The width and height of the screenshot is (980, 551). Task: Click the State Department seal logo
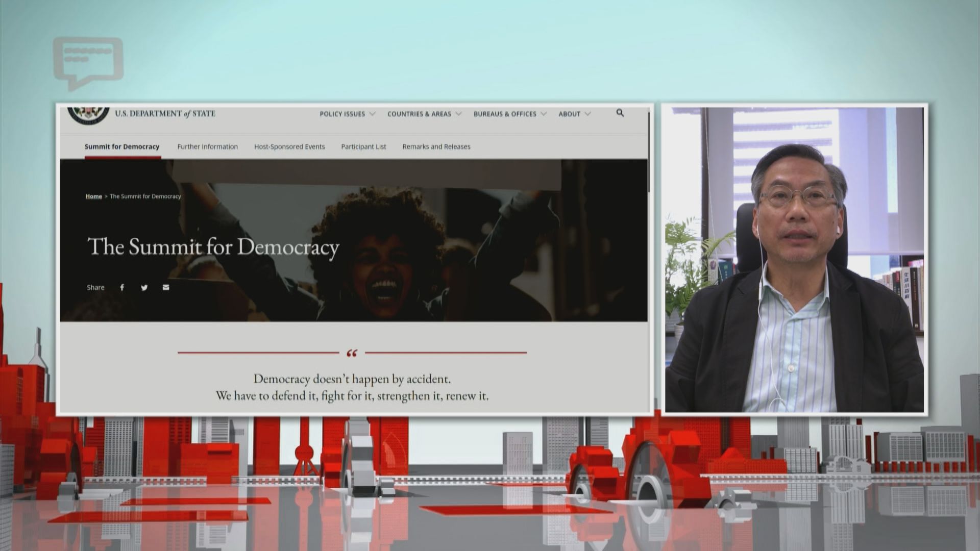click(88, 115)
